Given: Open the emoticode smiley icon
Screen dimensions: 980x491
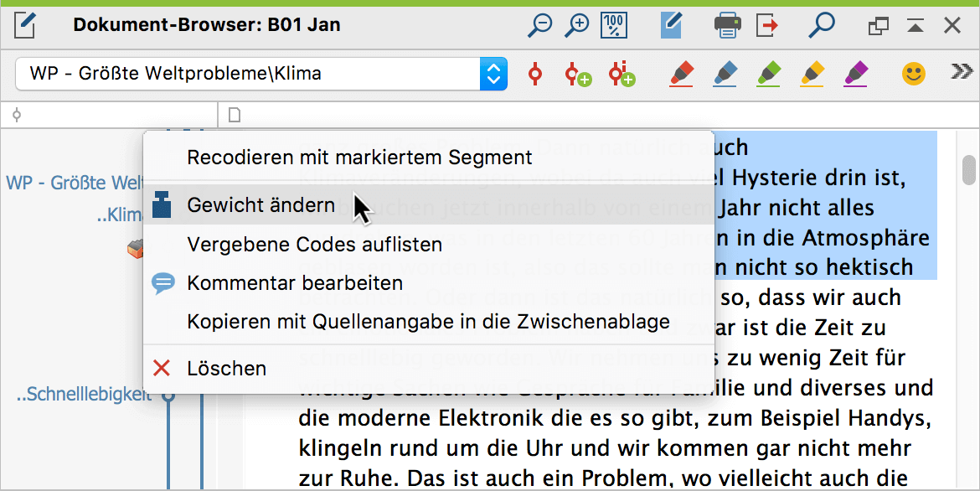Looking at the screenshot, I should pos(914,74).
